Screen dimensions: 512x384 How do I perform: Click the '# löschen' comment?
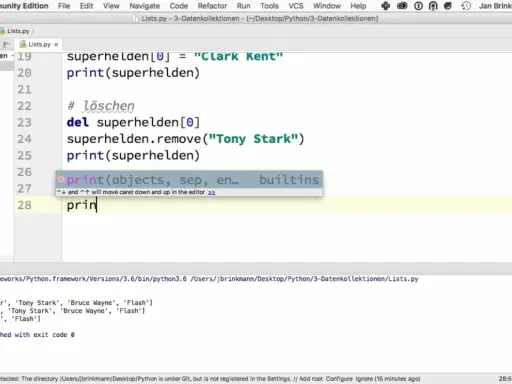tap(101, 106)
